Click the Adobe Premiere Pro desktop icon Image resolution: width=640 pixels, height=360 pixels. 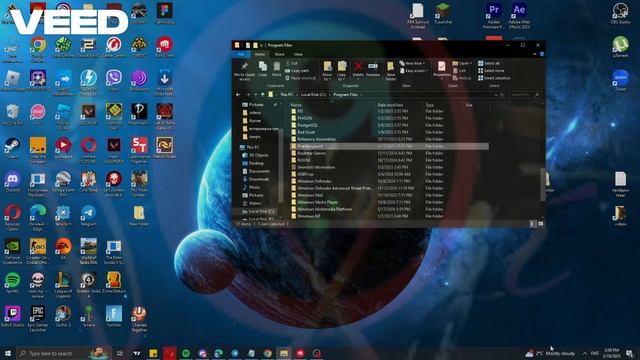point(494,16)
